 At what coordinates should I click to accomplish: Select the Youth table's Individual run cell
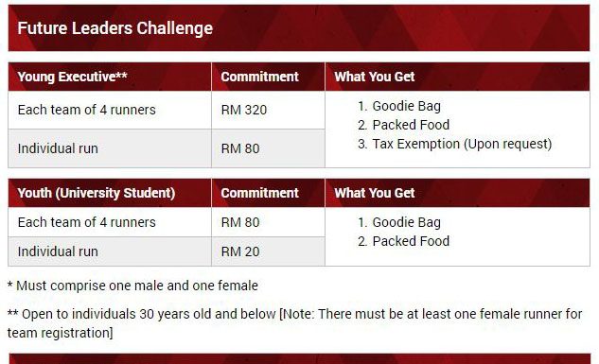pyautogui.click(x=110, y=251)
